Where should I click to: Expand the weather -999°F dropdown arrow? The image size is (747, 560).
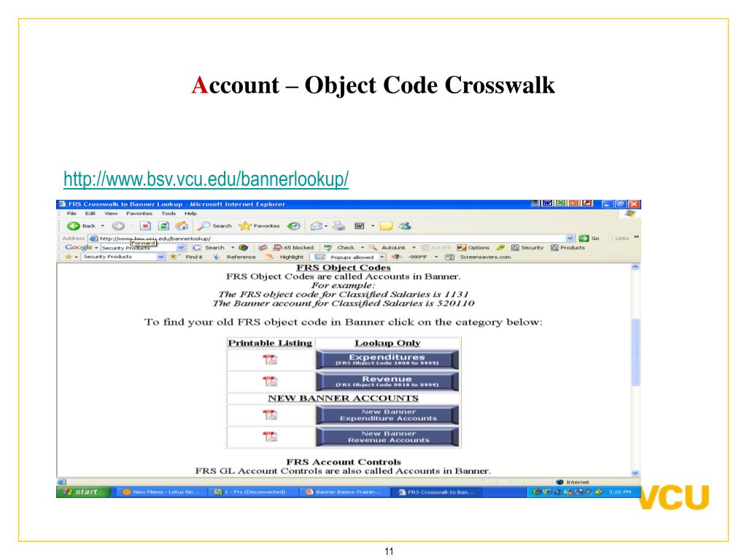[436, 257]
